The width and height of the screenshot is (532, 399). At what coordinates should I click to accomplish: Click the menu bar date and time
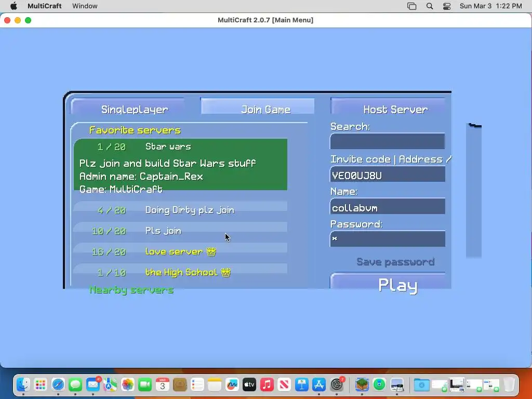(490, 6)
